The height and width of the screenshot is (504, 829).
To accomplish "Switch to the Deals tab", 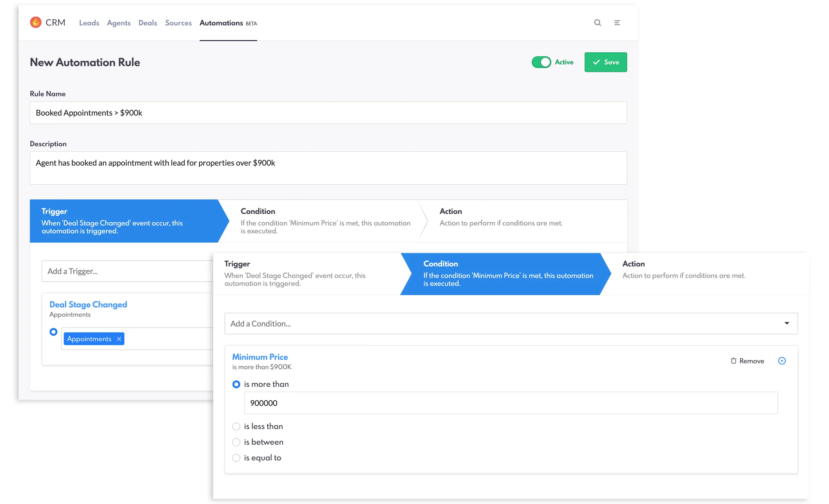I will pos(148,23).
